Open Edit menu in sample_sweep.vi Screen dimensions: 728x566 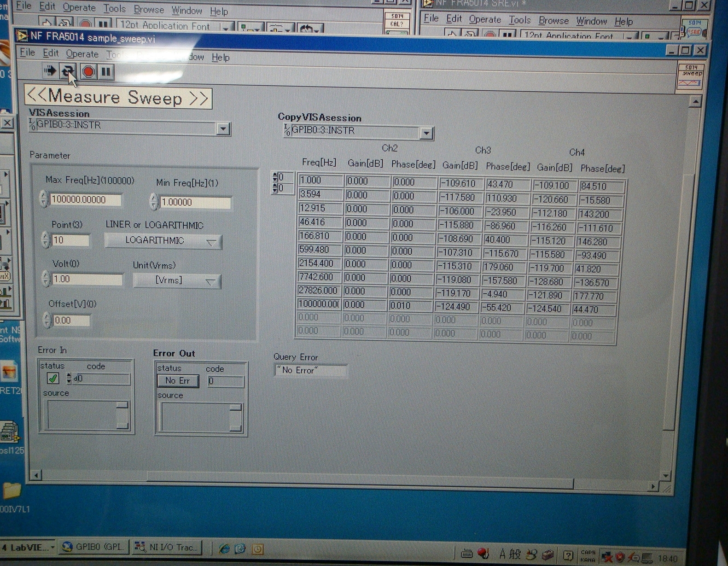pyautogui.click(x=50, y=53)
